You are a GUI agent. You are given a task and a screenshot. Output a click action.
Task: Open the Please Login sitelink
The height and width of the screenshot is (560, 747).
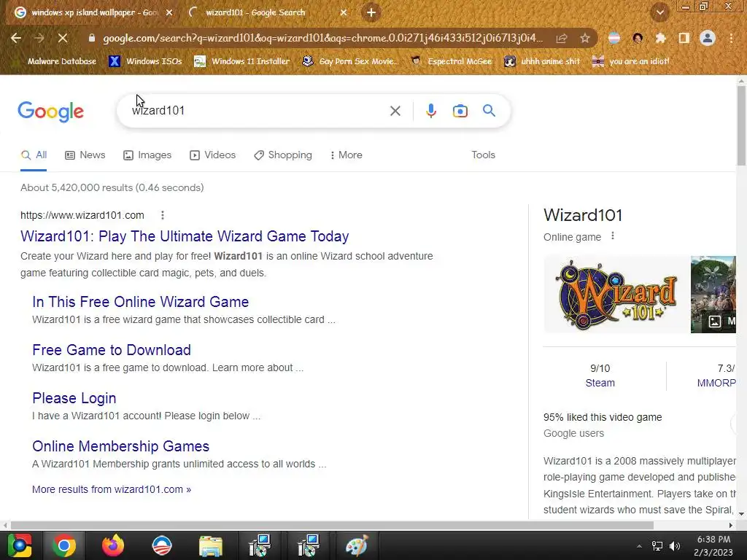point(74,398)
